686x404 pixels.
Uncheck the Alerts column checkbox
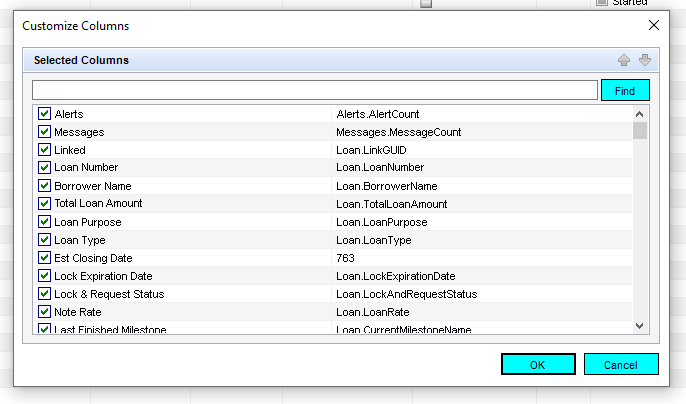(44, 114)
